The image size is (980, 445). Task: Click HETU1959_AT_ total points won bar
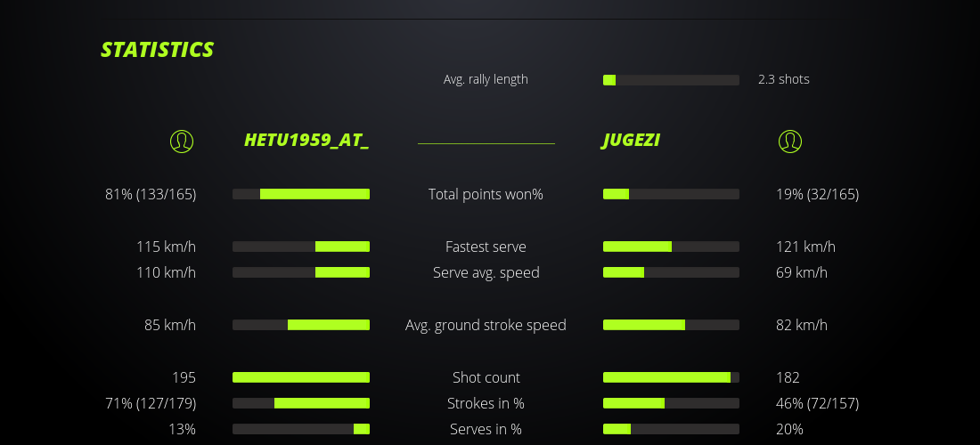click(301, 194)
